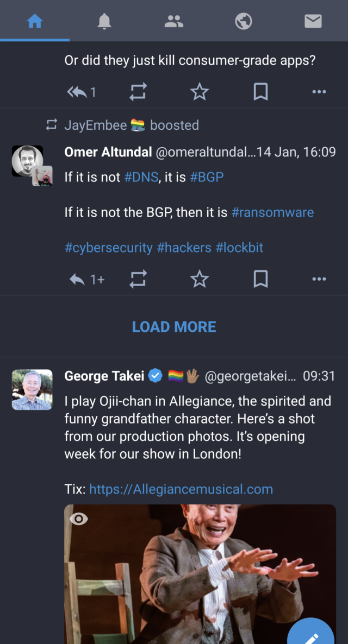This screenshot has width=348, height=644.
Task: Star the consumer-grade apps post
Action: [200, 92]
